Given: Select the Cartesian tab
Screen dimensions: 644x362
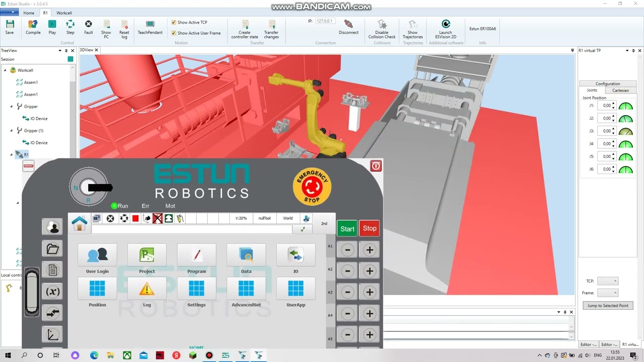Looking at the screenshot, I should click(x=620, y=90).
